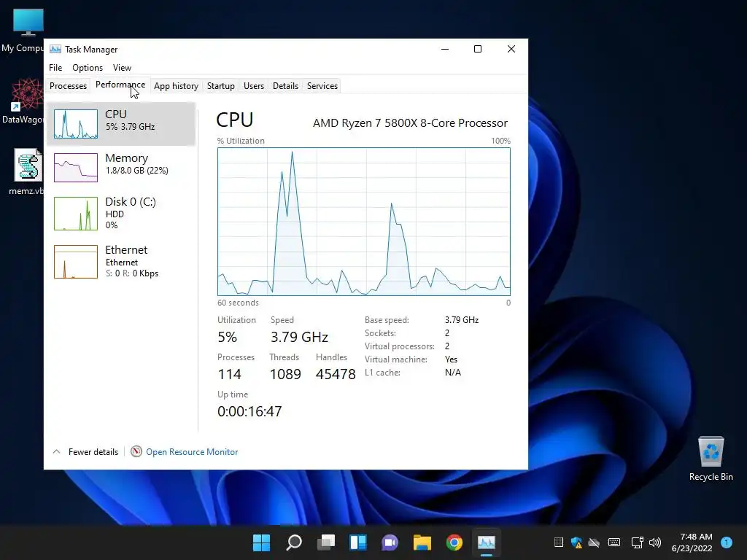Maximize the Task Manager window
The image size is (747, 560).
[478, 49]
